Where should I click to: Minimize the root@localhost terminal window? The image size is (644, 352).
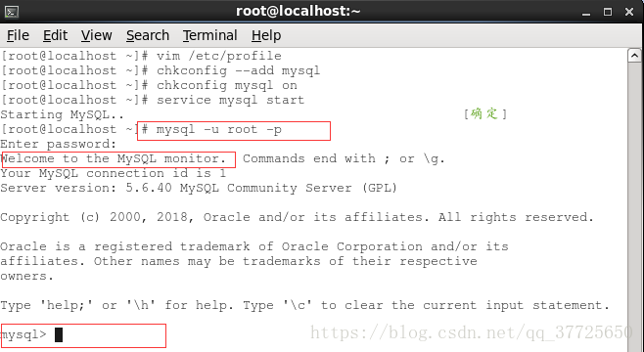pyautogui.click(x=586, y=13)
